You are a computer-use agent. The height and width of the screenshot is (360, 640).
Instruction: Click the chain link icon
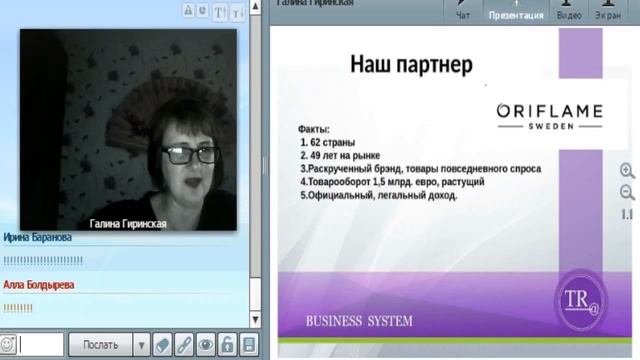point(184,345)
